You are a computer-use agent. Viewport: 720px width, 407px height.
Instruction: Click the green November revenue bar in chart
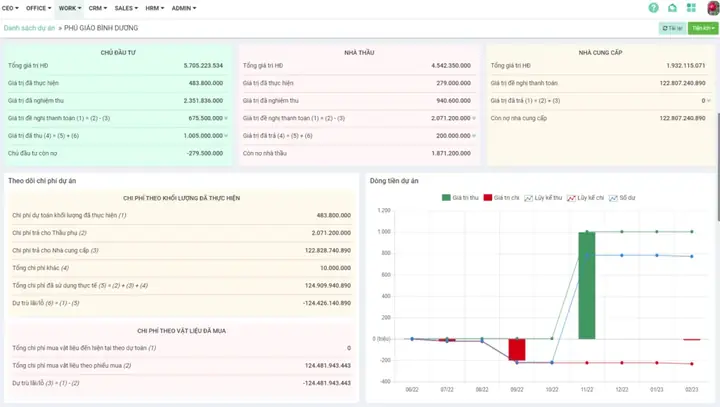point(587,285)
